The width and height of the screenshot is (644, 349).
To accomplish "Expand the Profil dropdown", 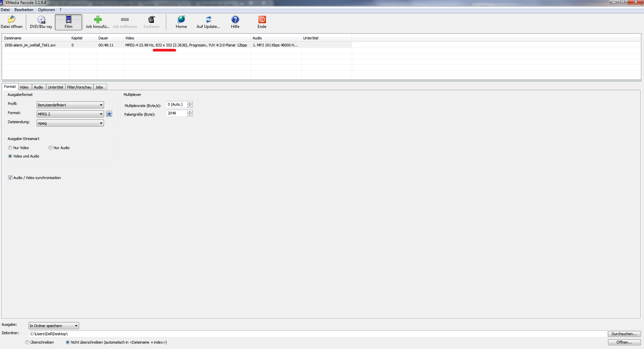I will [x=101, y=105].
